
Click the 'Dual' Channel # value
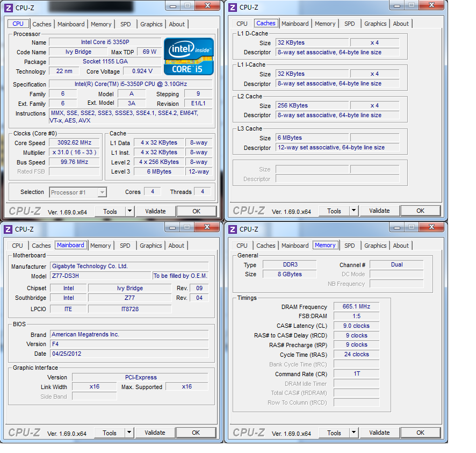[x=396, y=265]
